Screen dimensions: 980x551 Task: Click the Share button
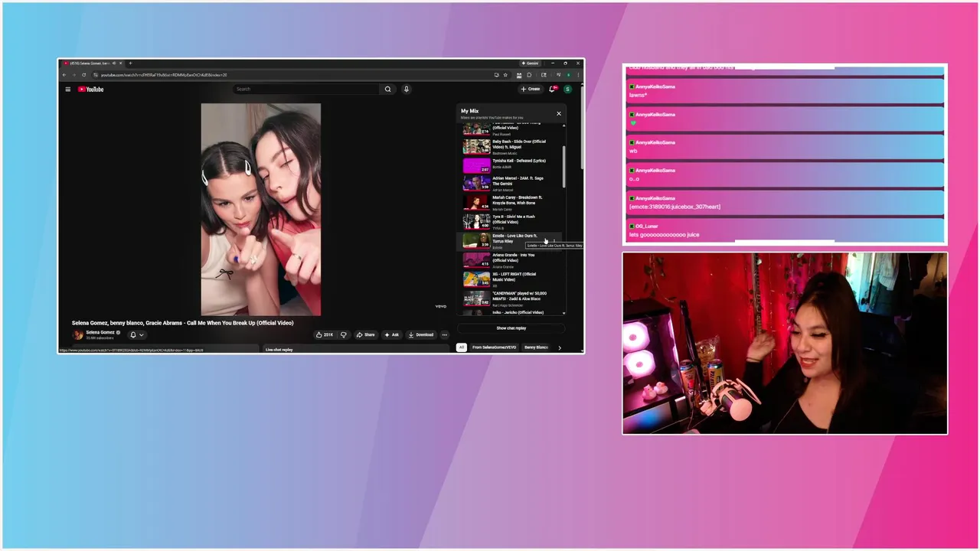coord(366,335)
